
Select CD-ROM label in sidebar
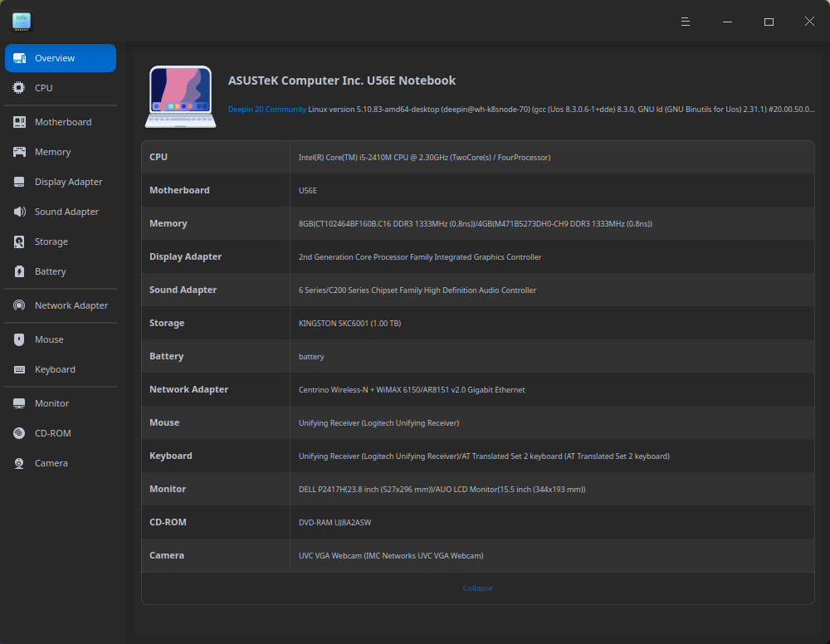(53, 433)
